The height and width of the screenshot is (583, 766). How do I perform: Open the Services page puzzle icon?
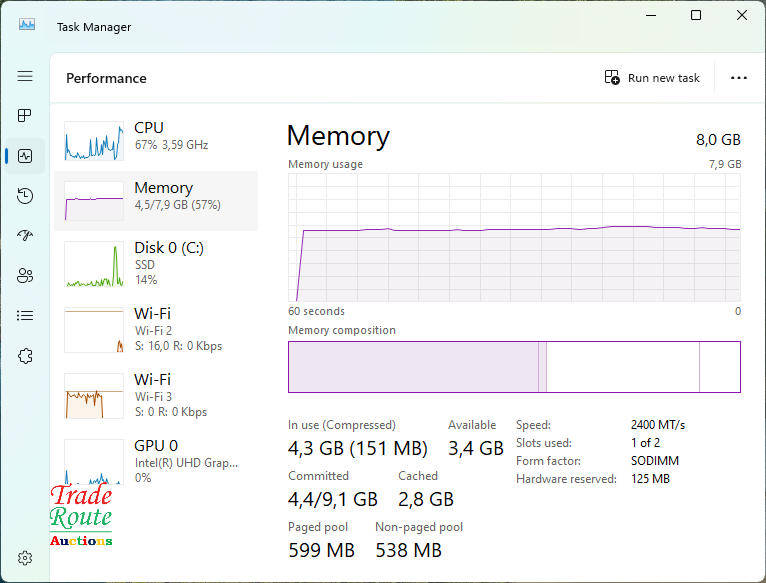point(25,356)
